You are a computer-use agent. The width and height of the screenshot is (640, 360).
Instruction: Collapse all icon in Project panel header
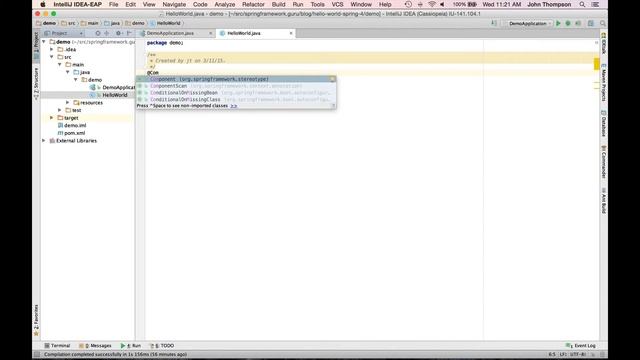point(107,33)
